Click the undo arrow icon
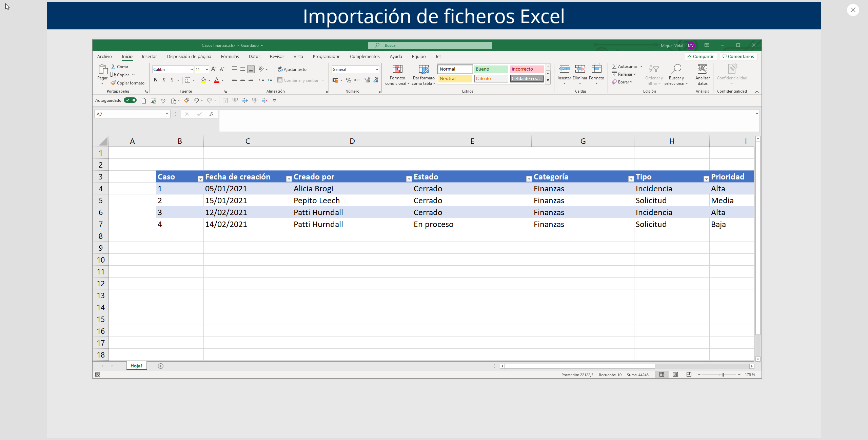This screenshot has width=868, height=440. 196,100
